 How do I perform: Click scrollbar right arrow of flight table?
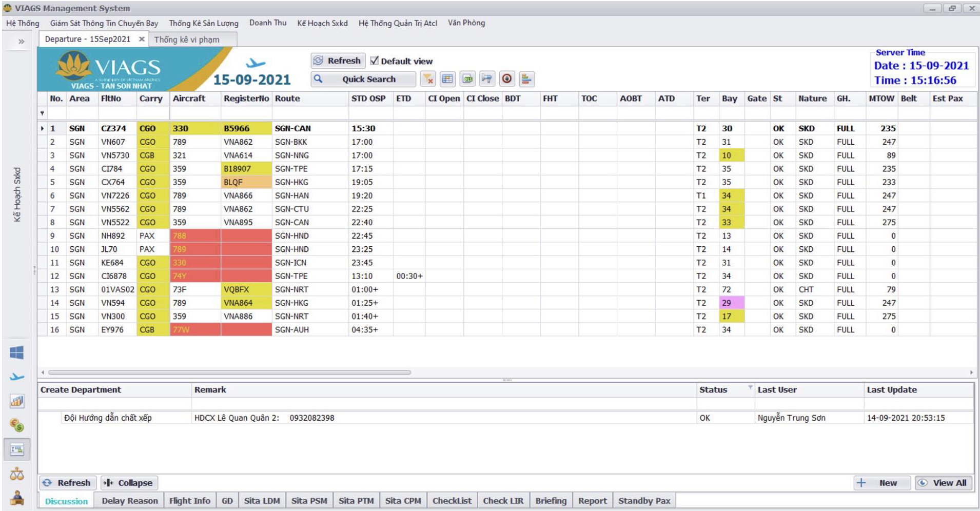[971, 372]
